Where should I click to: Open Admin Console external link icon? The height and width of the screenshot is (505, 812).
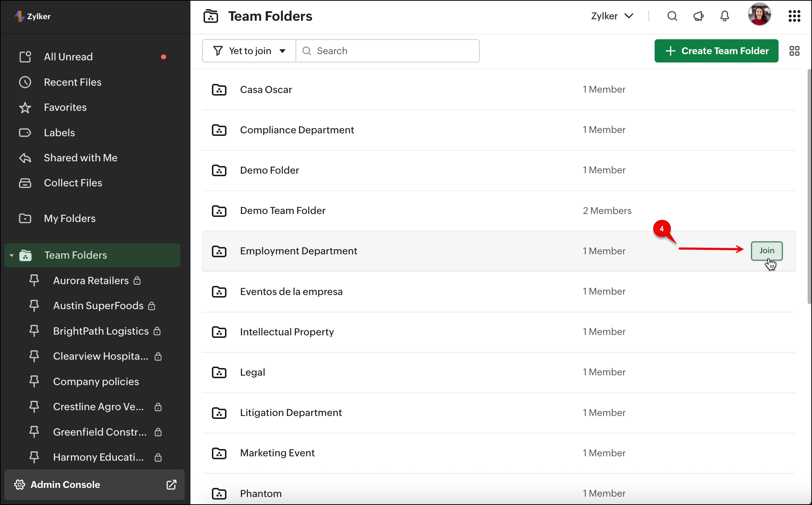tap(171, 485)
